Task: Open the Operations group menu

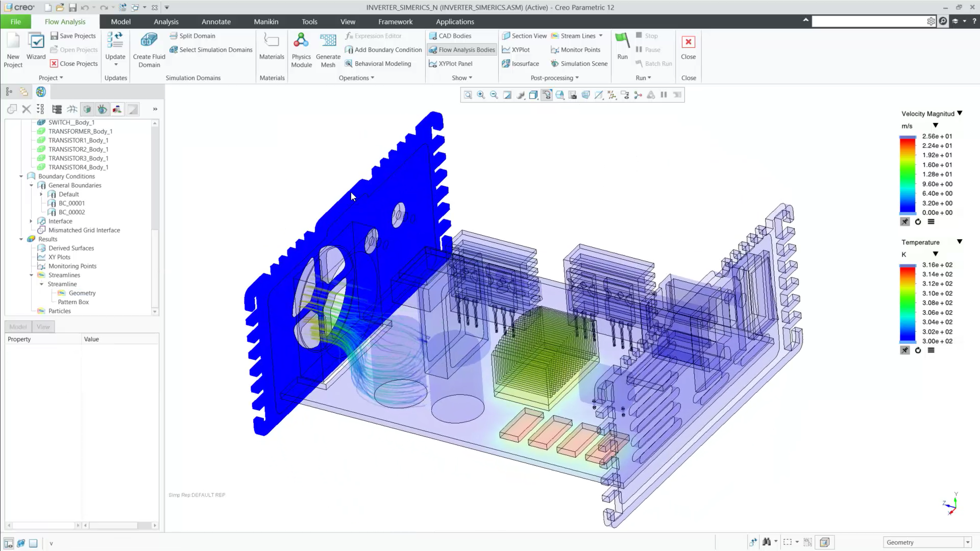Action: point(356,78)
